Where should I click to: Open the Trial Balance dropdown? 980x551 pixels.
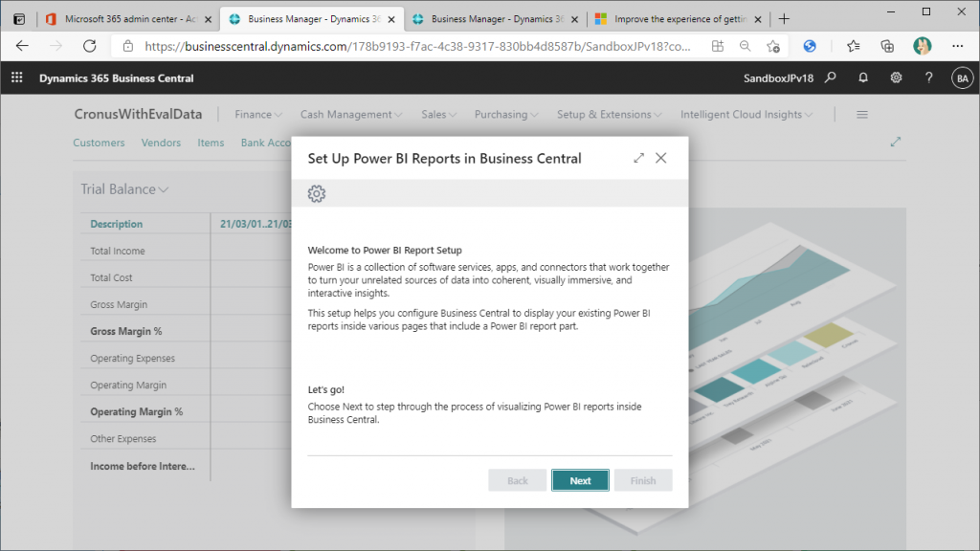124,189
